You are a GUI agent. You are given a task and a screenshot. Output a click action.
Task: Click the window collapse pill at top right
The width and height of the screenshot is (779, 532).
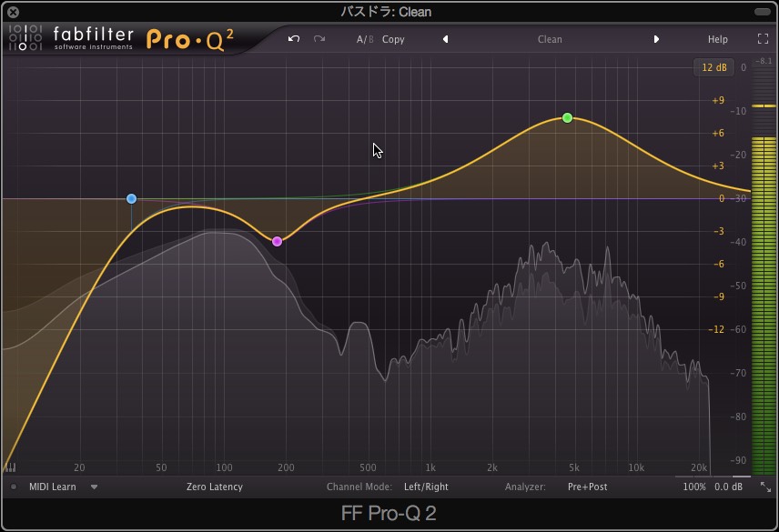762,12
